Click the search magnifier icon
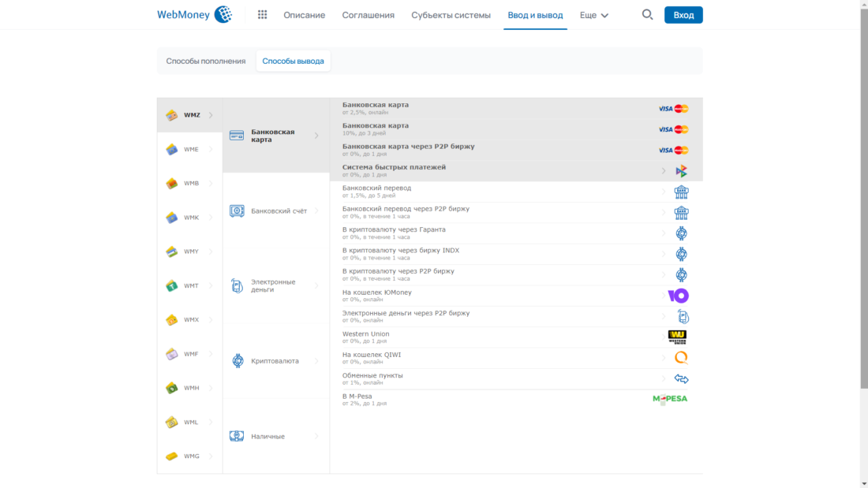The width and height of the screenshot is (868, 488). (647, 14)
